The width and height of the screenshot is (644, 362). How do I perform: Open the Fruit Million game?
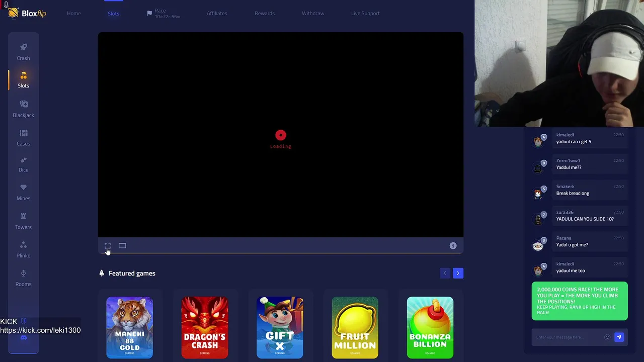[355, 327]
